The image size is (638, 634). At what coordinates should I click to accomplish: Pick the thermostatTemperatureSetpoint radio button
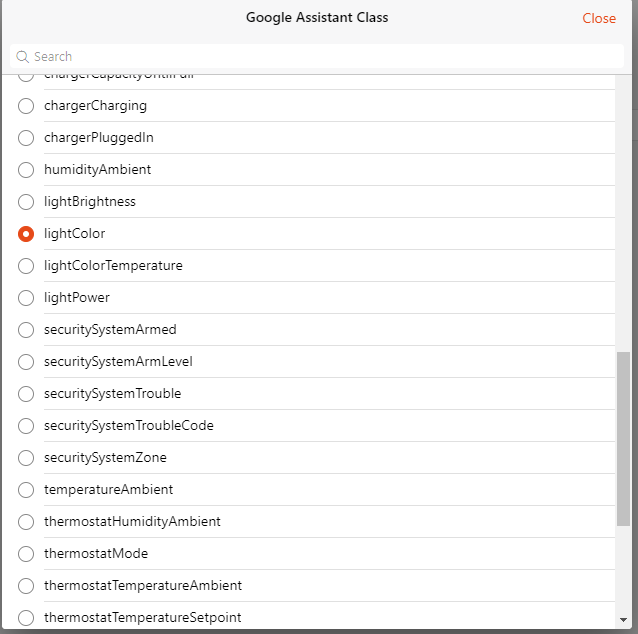[x=26, y=618]
